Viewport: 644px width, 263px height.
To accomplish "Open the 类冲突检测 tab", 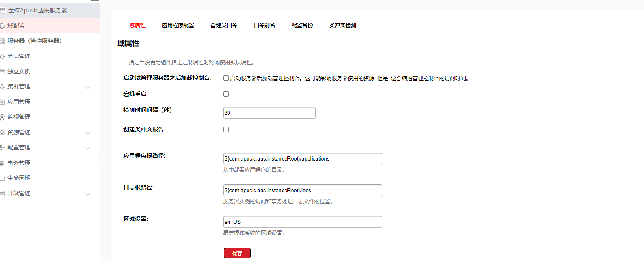I will point(342,25).
